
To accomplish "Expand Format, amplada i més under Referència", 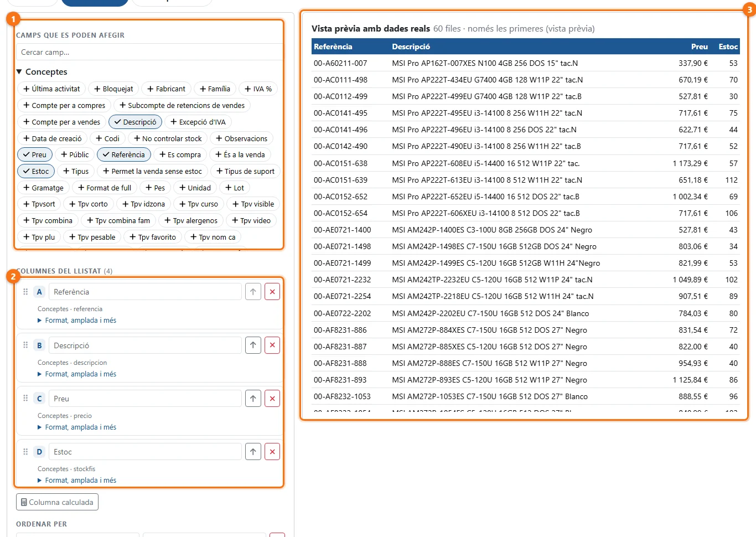I will tap(77, 321).
